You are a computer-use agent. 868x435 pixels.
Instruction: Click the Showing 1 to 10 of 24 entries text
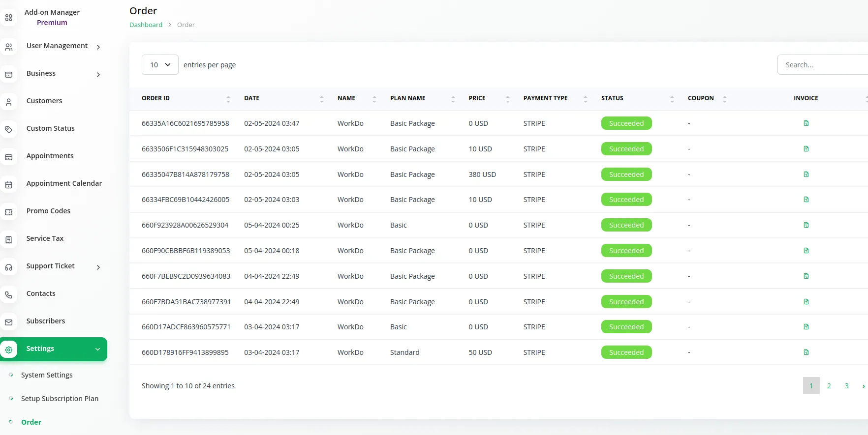188,386
